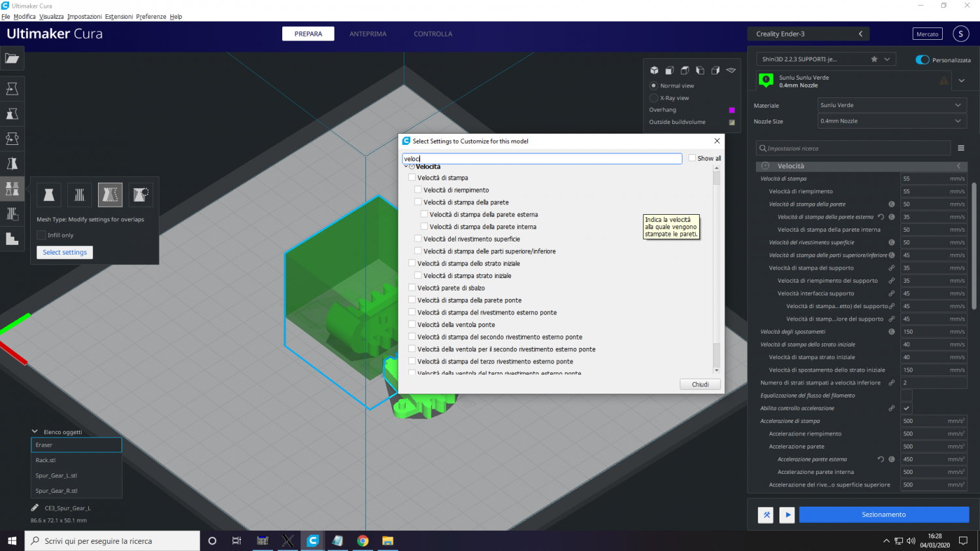Switch to the CONTROLLA tab
Viewport: 980px width, 551px height.
(x=433, y=34)
